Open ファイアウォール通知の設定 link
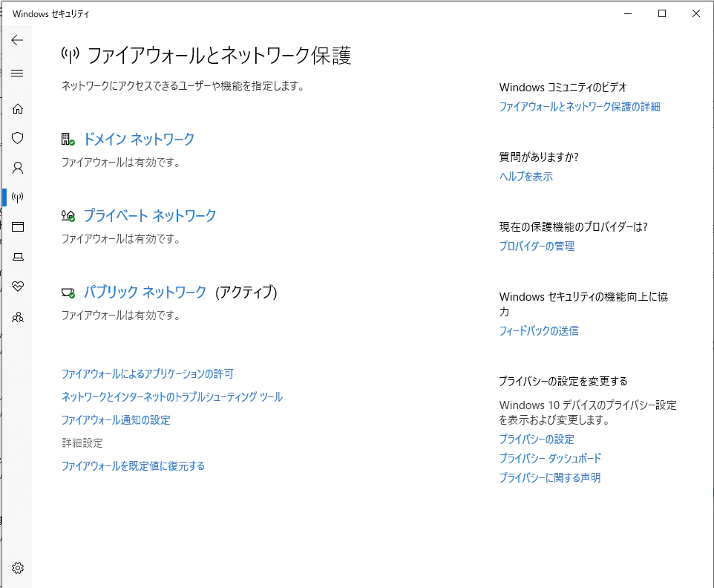 pos(116,420)
